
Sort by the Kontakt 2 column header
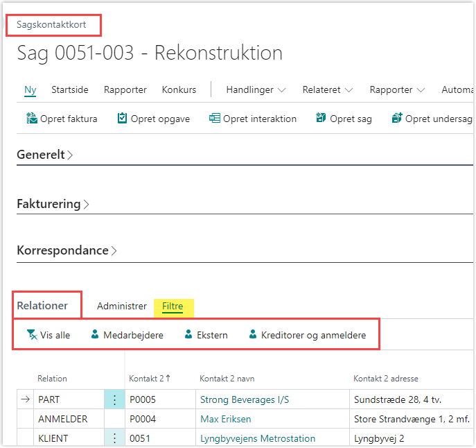[147, 379]
